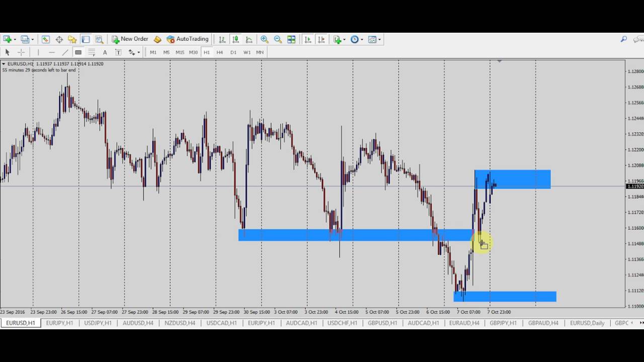Switch chart to Bar Chart mode
Viewport: 644px width, 362px height.
click(222, 39)
